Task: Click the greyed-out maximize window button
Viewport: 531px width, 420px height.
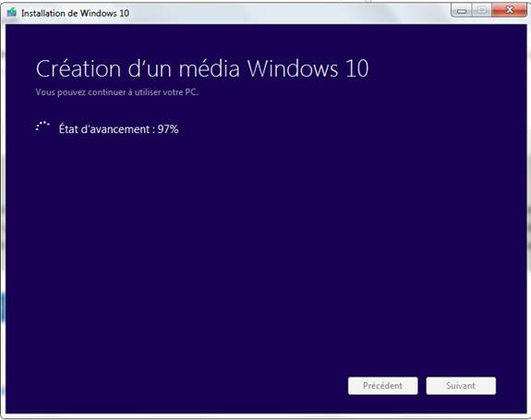Action: tap(481, 10)
